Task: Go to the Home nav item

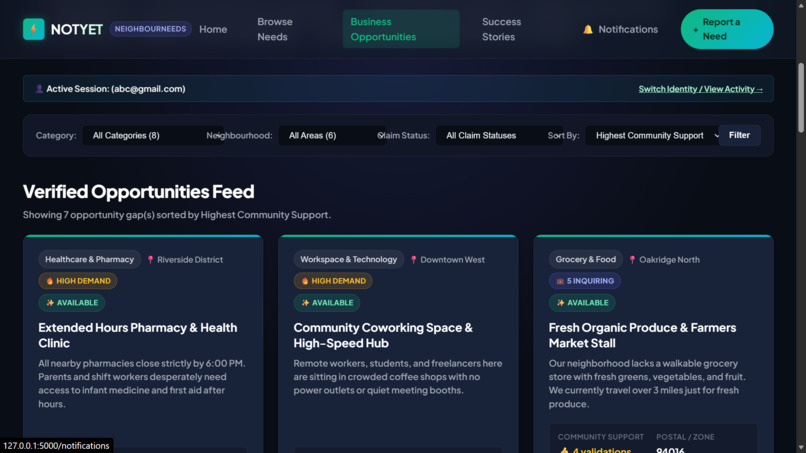Action: click(213, 29)
